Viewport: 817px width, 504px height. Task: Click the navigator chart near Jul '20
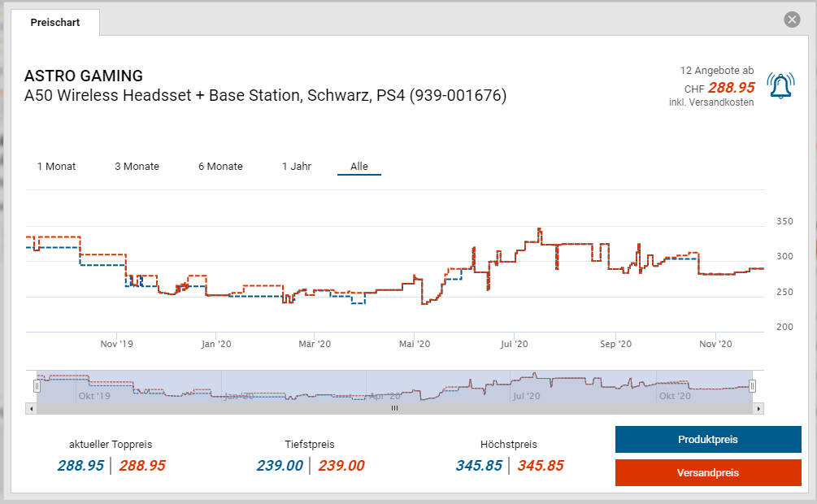coord(526,385)
